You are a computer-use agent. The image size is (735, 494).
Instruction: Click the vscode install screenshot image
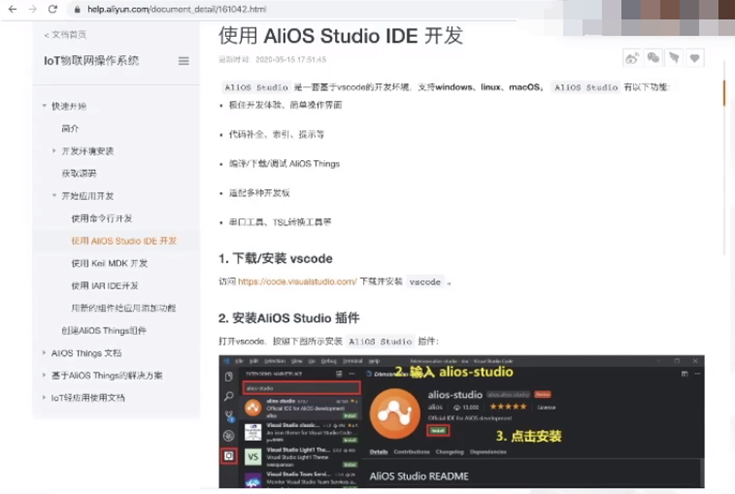(x=461, y=421)
